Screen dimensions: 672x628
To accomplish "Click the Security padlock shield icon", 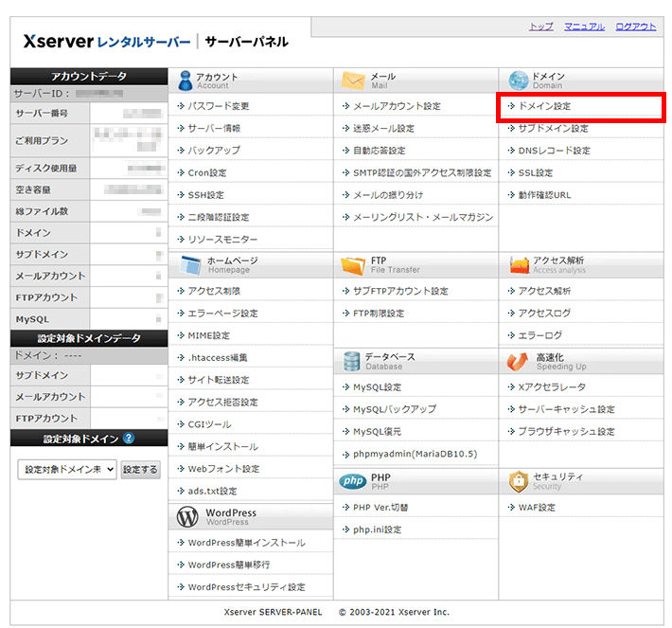I will 519,481.
